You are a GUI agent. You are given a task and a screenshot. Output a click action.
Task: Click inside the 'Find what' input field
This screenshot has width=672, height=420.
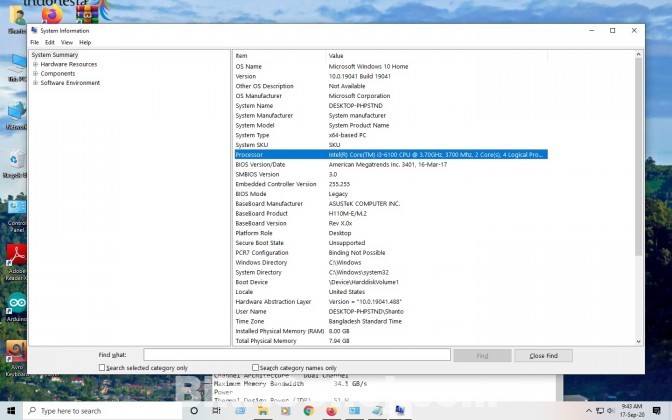click(297, 355)
